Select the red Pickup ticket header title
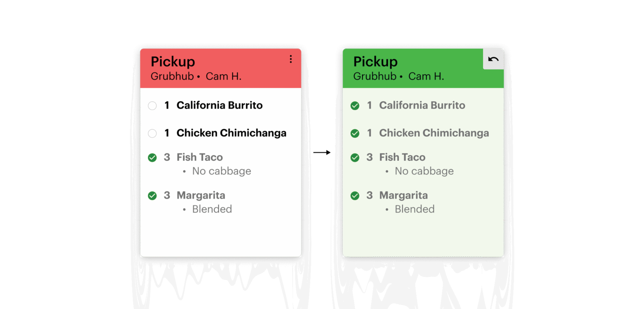Image resolution: width=644 pixels, height=309 pixels. point(173,62)
